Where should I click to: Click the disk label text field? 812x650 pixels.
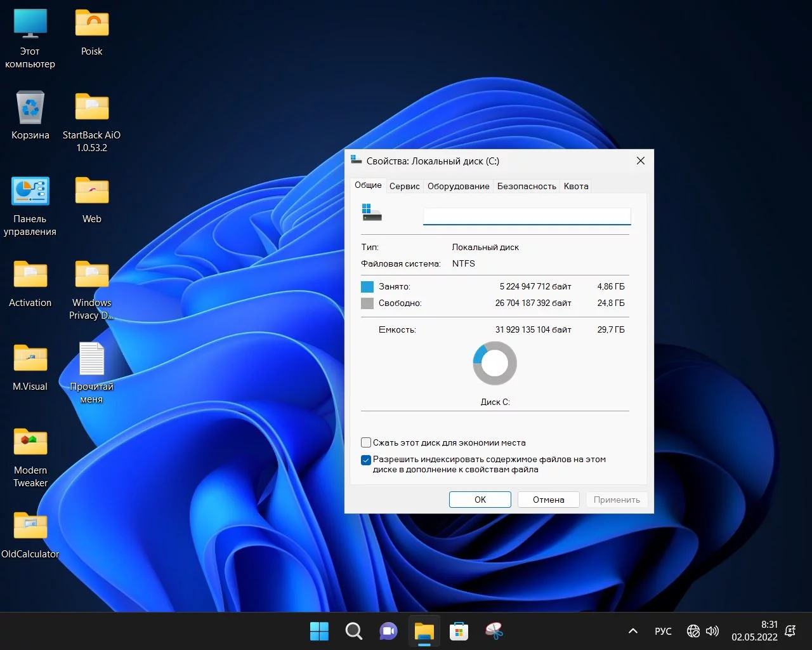click(527, 216)
